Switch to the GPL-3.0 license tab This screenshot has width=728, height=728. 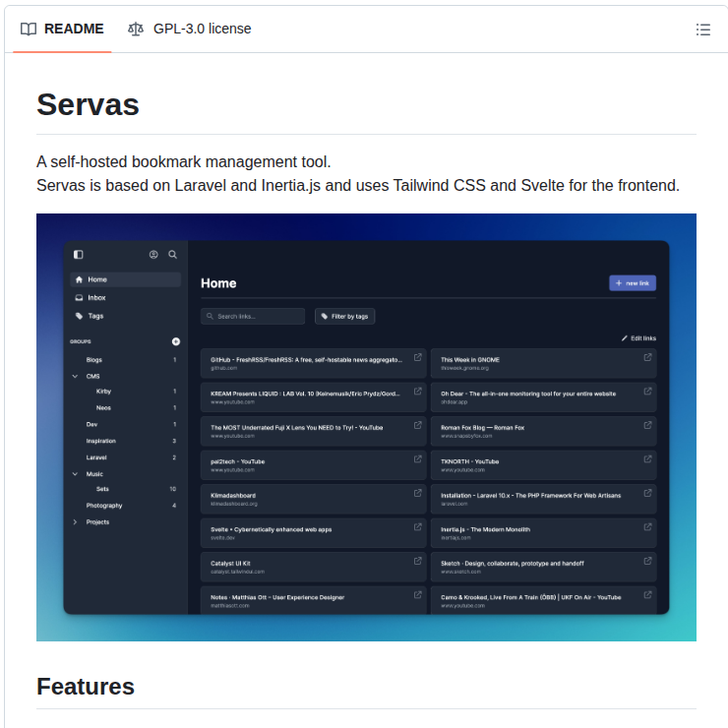point(190,30)
